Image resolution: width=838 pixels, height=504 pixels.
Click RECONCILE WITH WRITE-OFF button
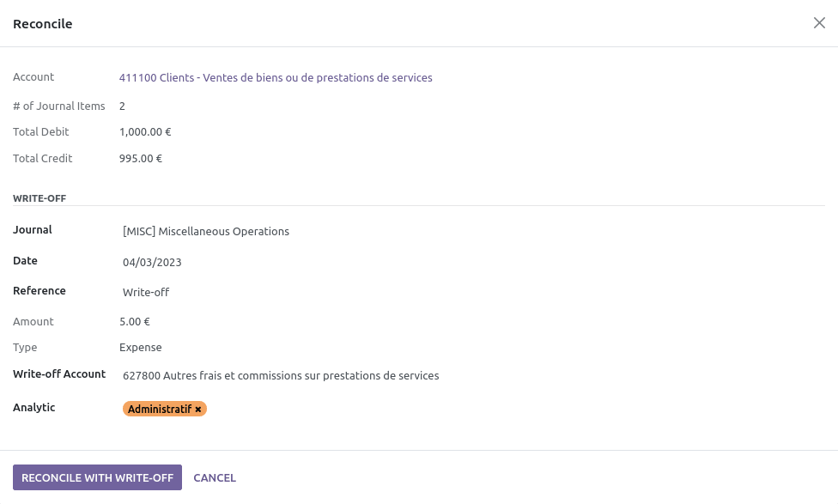click(97, 477)
